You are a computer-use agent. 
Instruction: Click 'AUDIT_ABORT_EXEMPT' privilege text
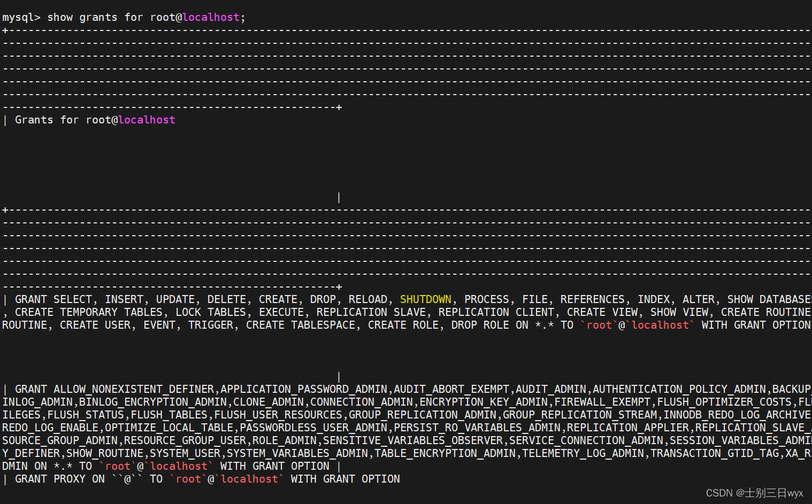pos(451,390)
